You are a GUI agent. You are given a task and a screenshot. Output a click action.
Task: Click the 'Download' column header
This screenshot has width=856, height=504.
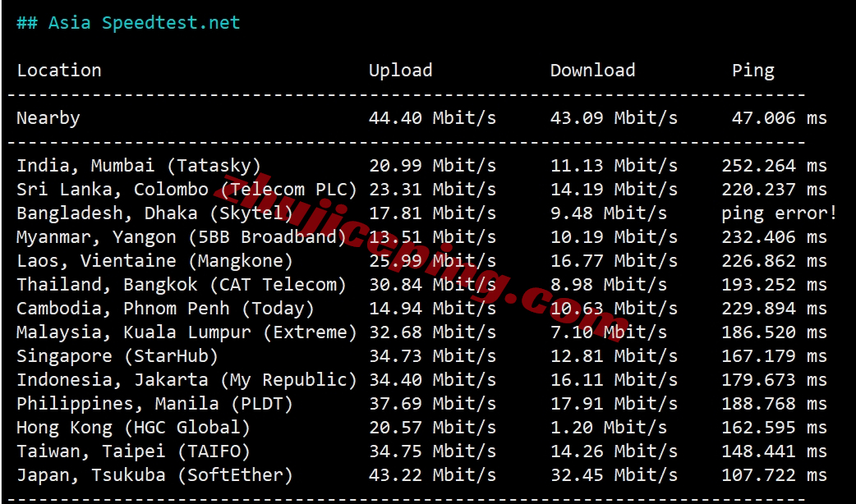click(592, 71)
